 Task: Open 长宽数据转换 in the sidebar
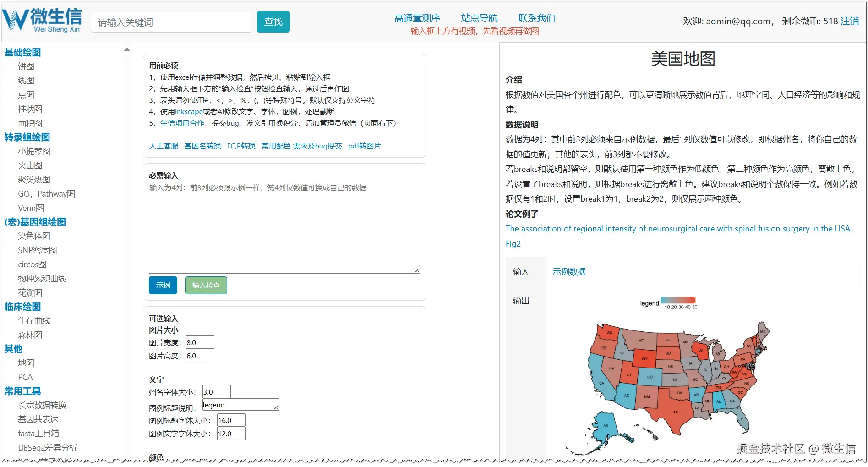(42, 405)
